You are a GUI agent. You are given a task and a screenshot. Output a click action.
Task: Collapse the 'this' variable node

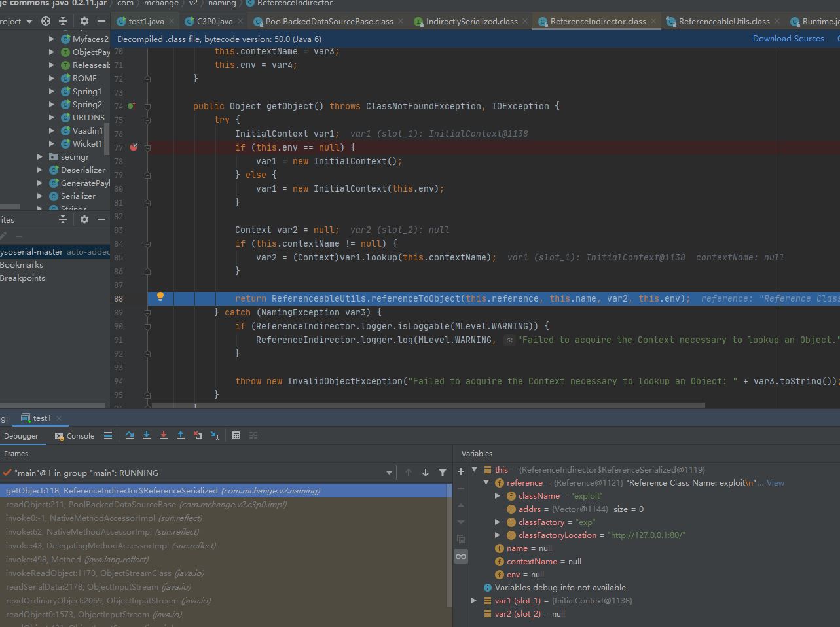(x=474, y=469)
